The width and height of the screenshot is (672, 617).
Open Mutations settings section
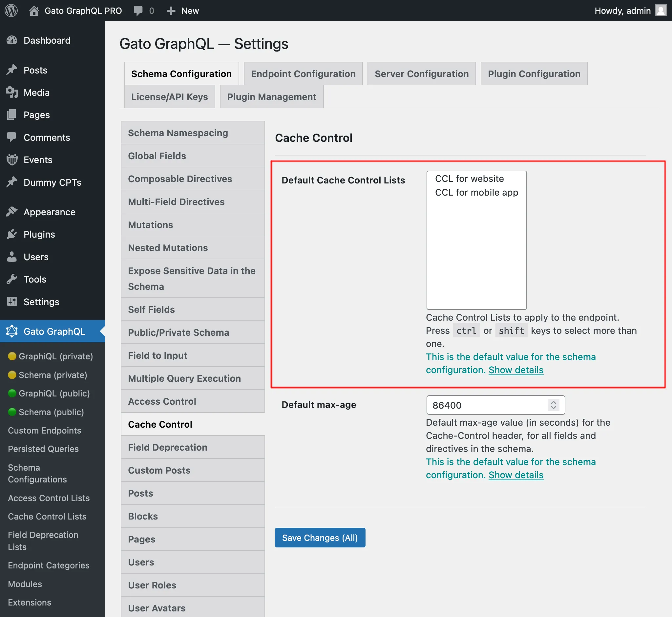pos(193,225)
